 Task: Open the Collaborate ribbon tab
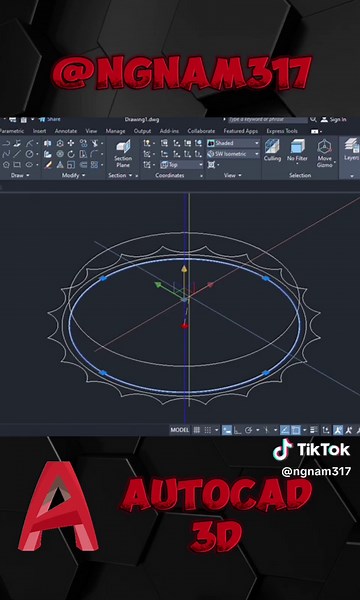coord(201,131)
